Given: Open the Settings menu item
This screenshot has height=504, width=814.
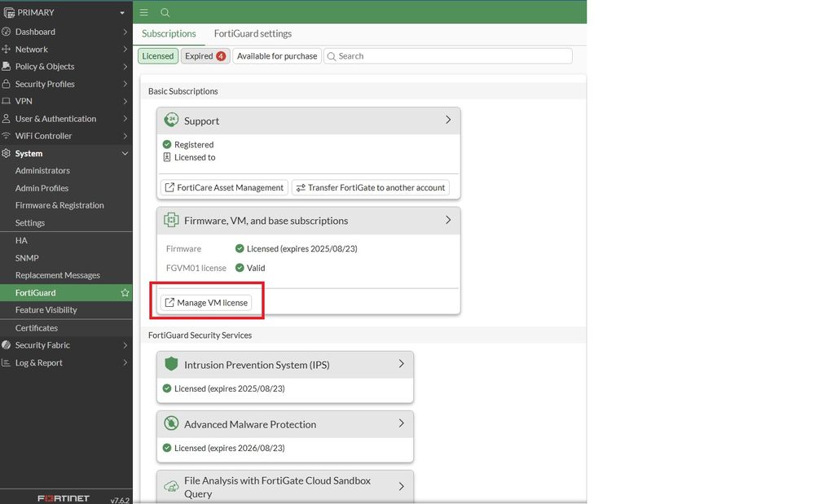Looking at the screenshot, I should click(30, 223).
